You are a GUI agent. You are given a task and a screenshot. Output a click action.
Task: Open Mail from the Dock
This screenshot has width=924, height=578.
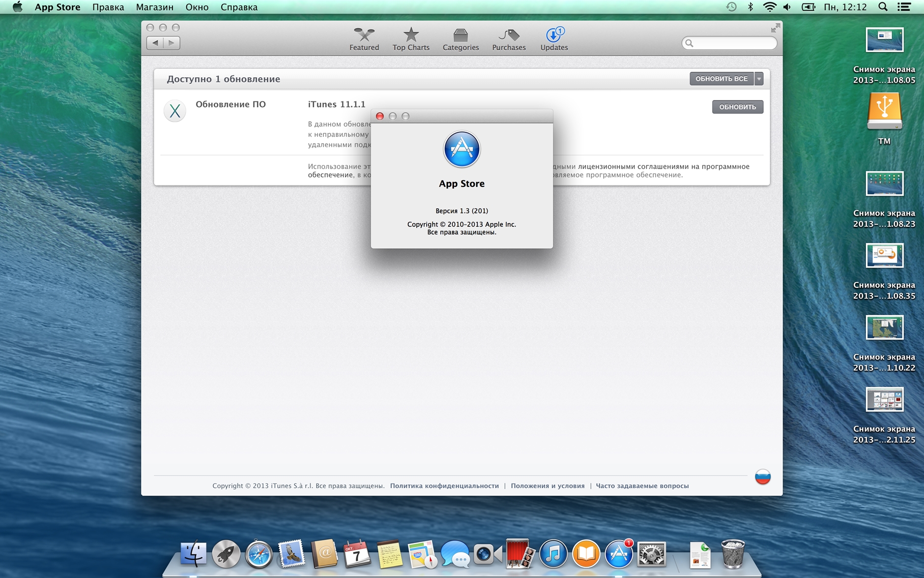coord(291,554)
